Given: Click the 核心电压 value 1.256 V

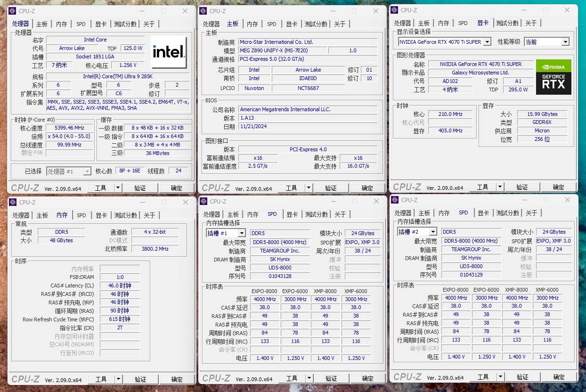Looking at the screenshot, I should click(128, 65).
